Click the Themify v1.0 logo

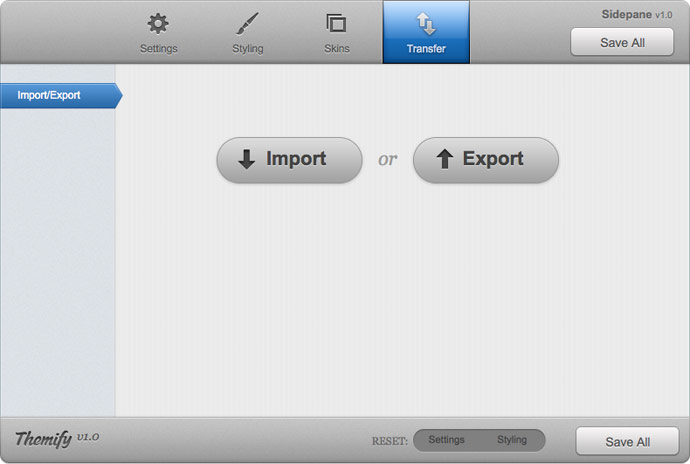(x=57, y=438)
